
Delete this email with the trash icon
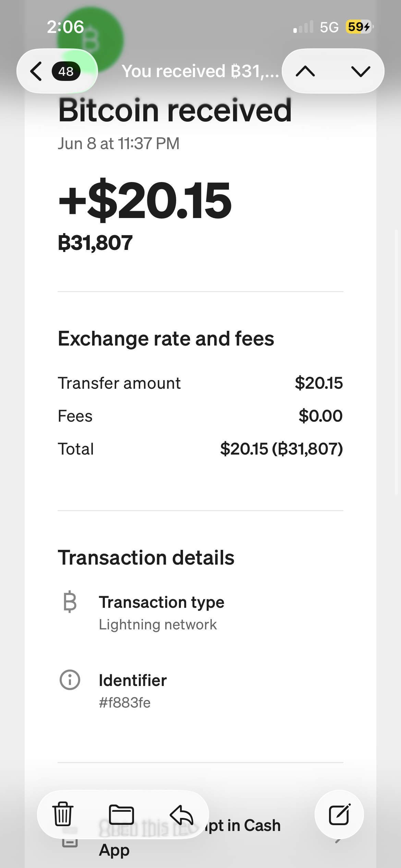tap(63, 814)
